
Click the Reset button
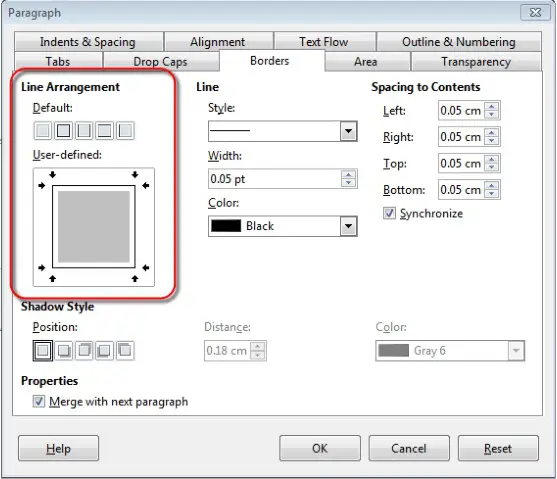tap(498, 448)
